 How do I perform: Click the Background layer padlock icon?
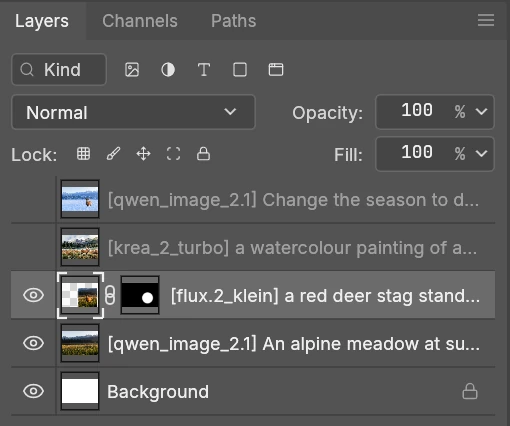470,391
